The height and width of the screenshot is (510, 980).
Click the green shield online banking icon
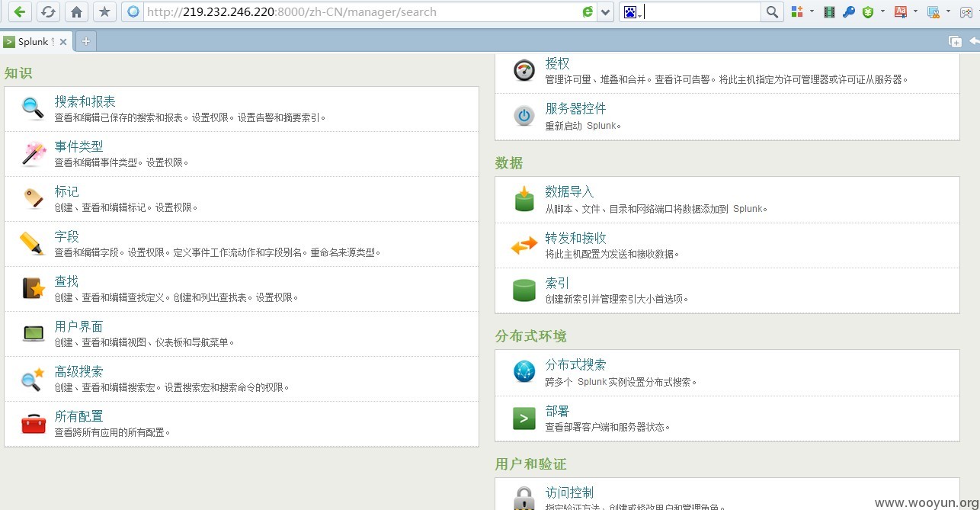click(x=868, y=11)
